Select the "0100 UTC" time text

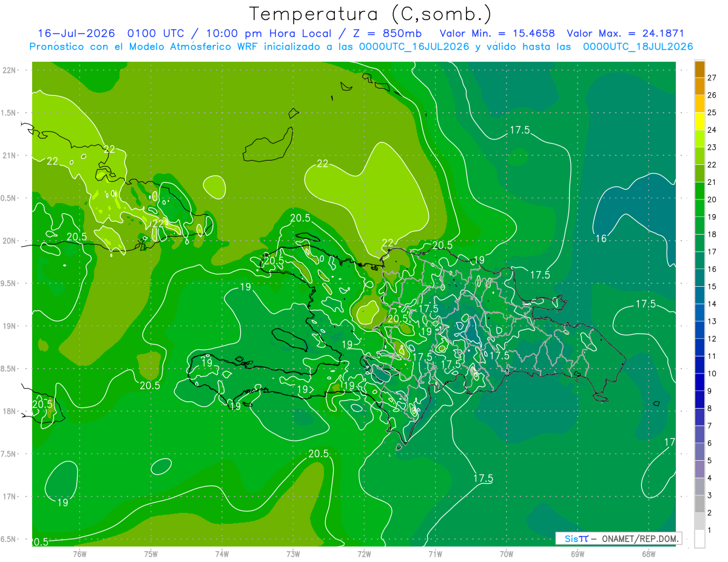(x=157, y=33)
